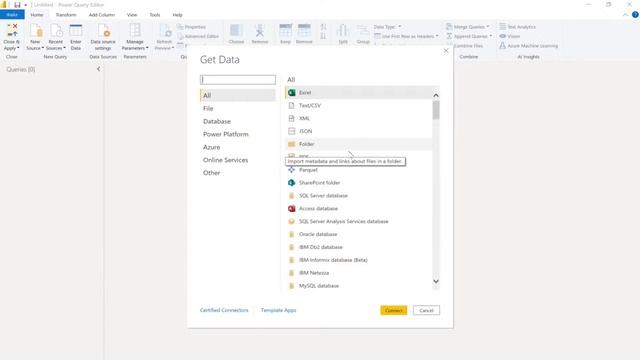Open the File tab
Image resolution: width=640 pixels, height=360 pixels.
pyautogui.click(x=12, y=15)
